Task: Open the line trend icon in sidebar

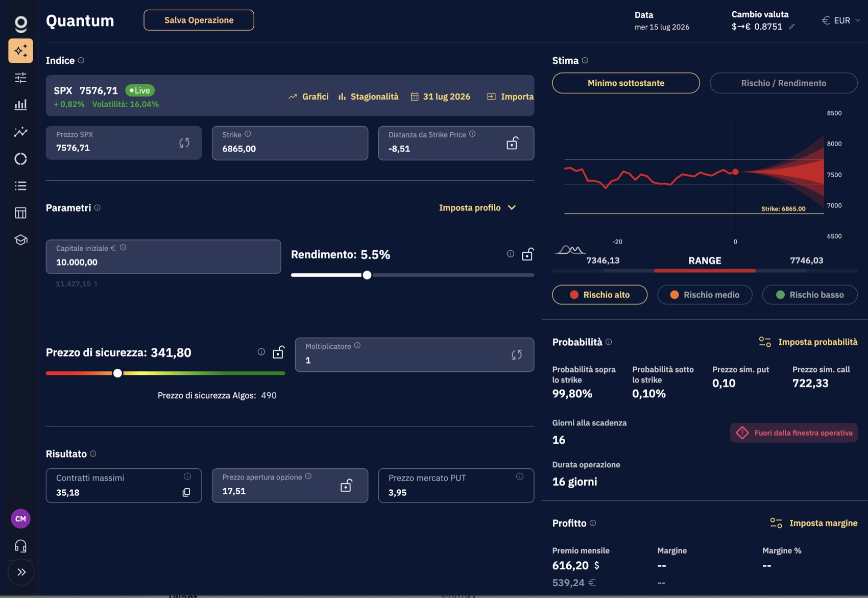Action: pos(20,132)
